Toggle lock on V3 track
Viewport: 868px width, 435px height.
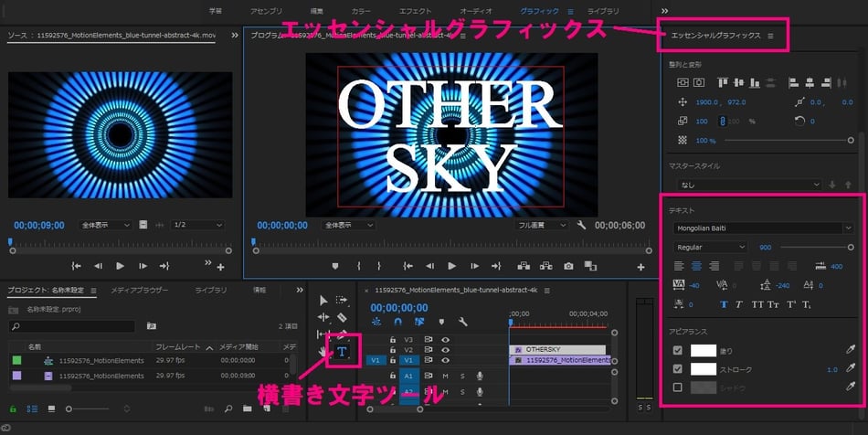click(393, 339)
